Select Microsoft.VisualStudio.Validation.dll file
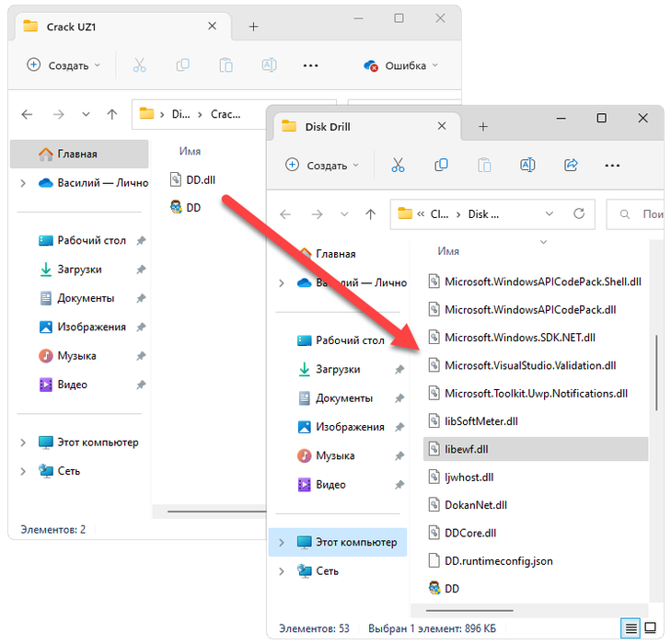 (x=522, y=365)
